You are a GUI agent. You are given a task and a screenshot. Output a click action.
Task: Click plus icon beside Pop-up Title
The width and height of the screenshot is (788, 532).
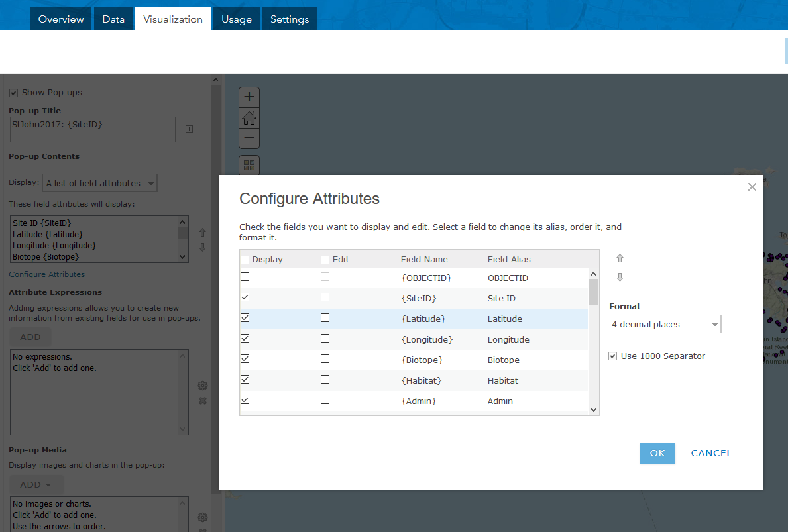point(189,129)
